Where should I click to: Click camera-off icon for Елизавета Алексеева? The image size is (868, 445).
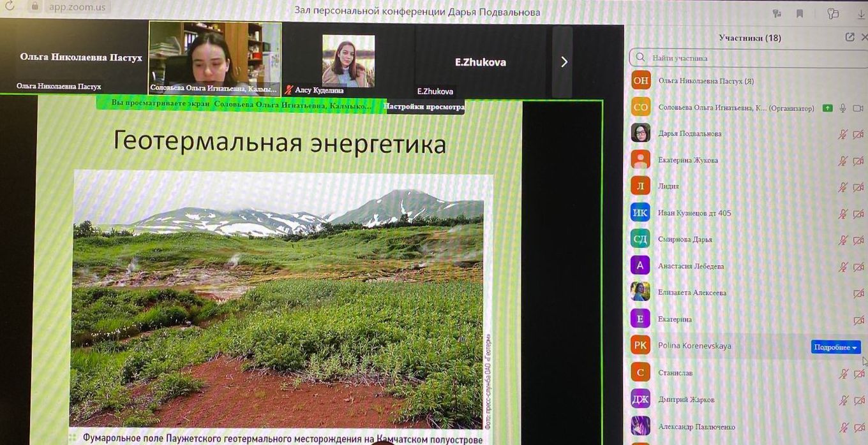click(858, 294)
